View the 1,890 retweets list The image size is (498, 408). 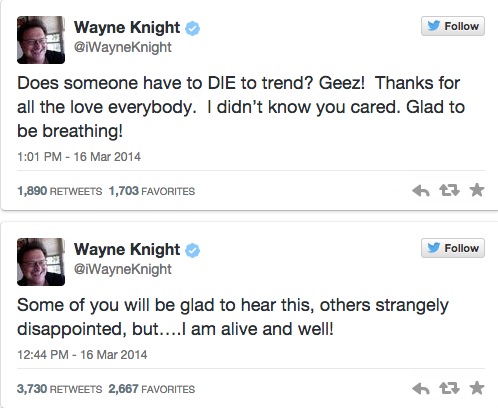(59, 191)
